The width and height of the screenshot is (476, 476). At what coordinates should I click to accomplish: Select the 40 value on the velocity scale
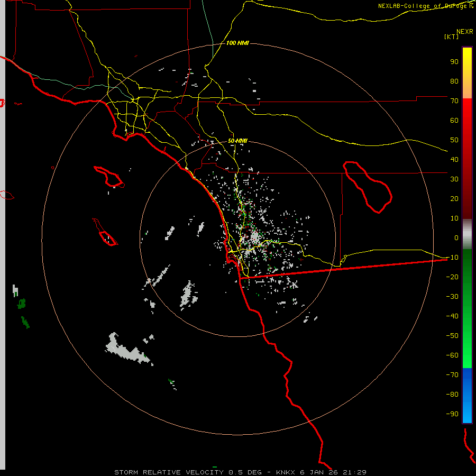click(x=454, y=159)
